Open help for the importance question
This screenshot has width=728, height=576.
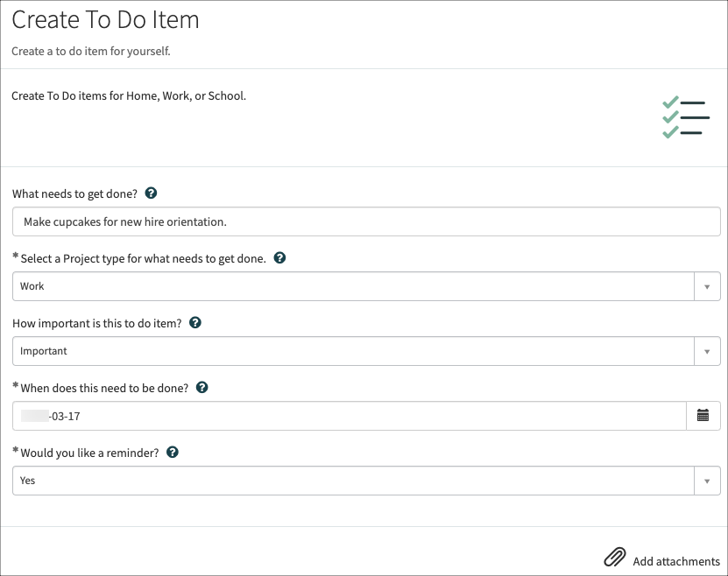click(195, 322)
